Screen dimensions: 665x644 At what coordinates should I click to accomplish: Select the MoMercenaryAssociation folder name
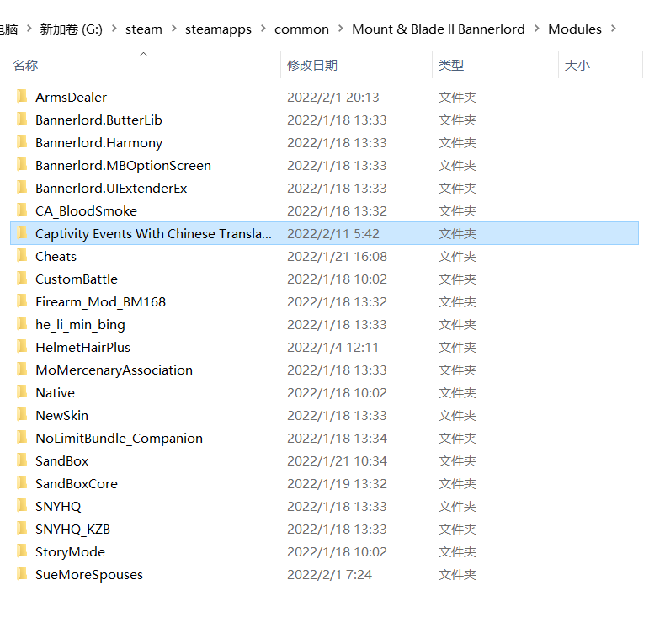(114, 370)
